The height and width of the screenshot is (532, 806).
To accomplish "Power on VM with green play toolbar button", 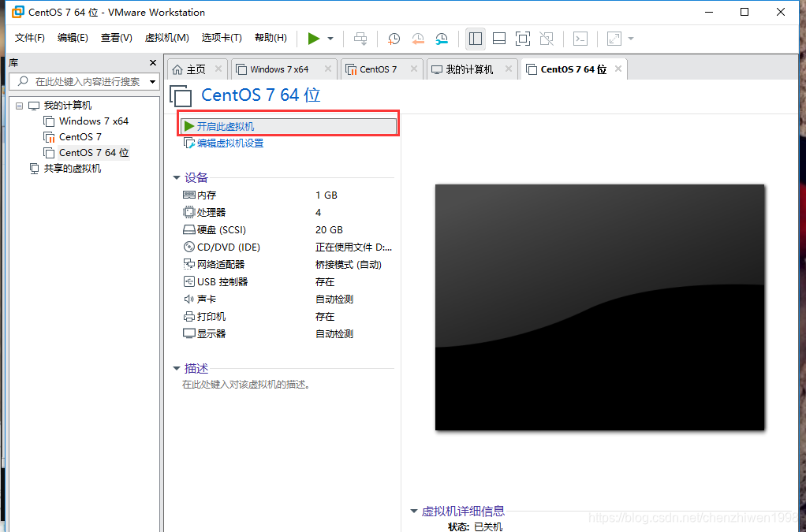I will (x=314, y=39).
